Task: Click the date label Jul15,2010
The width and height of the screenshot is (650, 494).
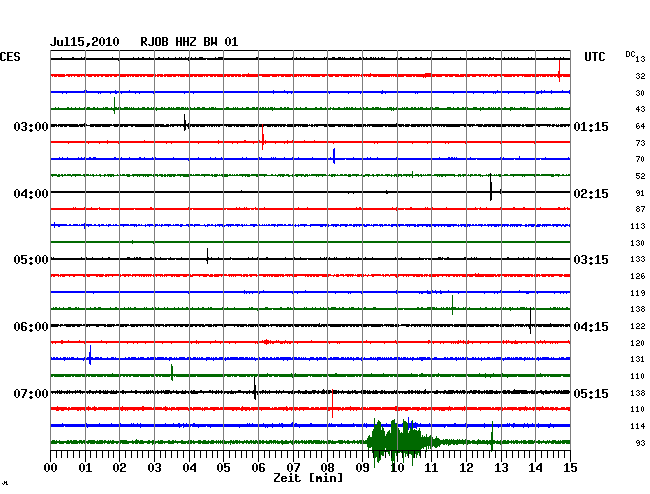Action: coord(85,42)
